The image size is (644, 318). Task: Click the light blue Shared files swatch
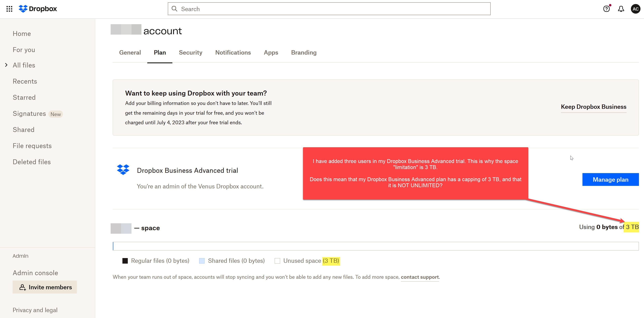[x=202, y=261]
